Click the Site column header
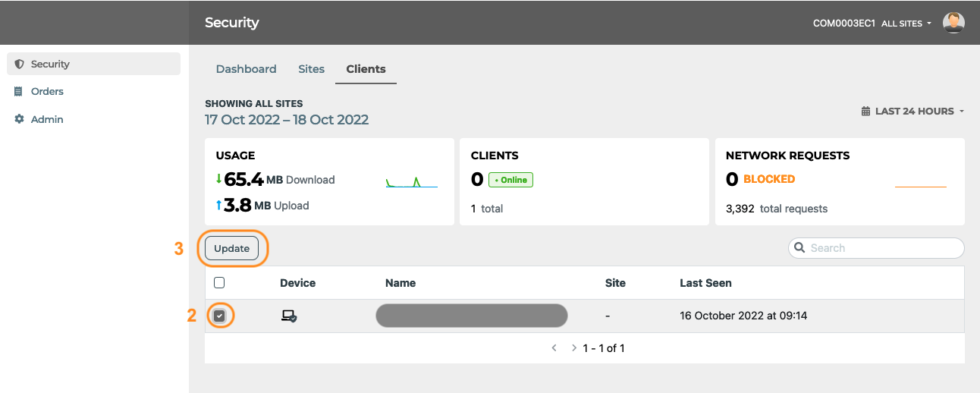The image size is (980, 393). pos(615,283)
